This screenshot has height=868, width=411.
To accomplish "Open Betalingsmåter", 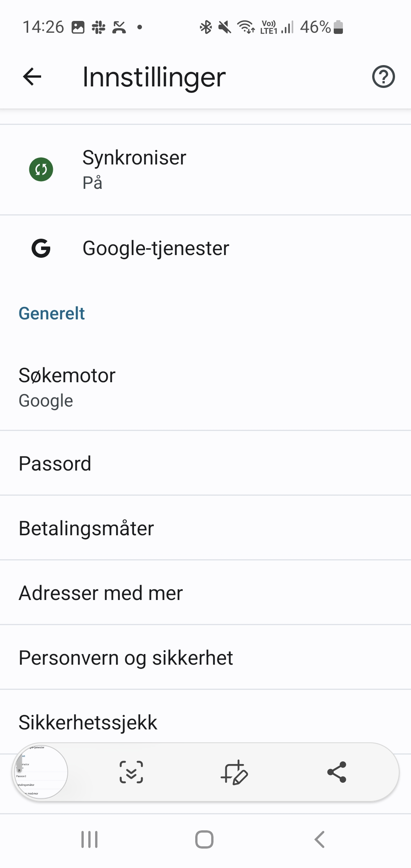I will [205, 528].
